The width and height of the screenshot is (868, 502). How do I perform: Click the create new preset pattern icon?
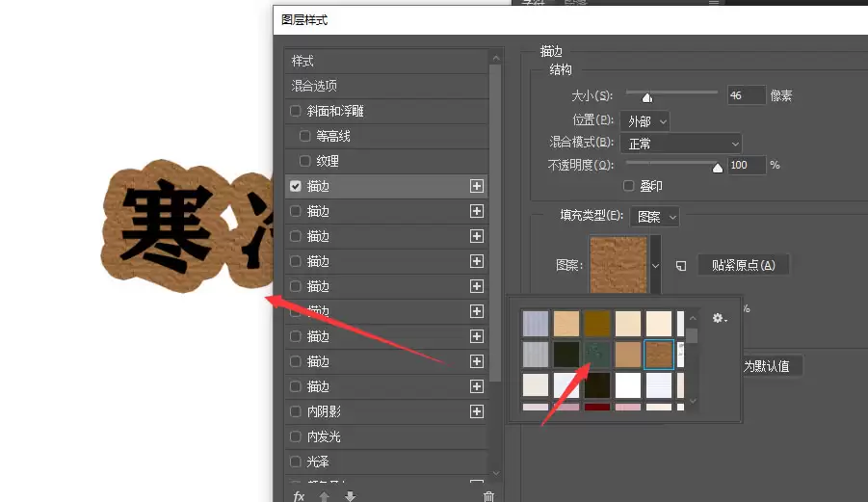coord(681,266)
